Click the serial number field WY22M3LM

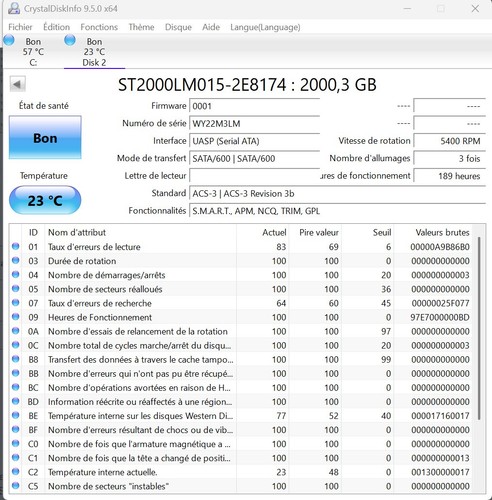pyautogui.click(x=255, y=124)
